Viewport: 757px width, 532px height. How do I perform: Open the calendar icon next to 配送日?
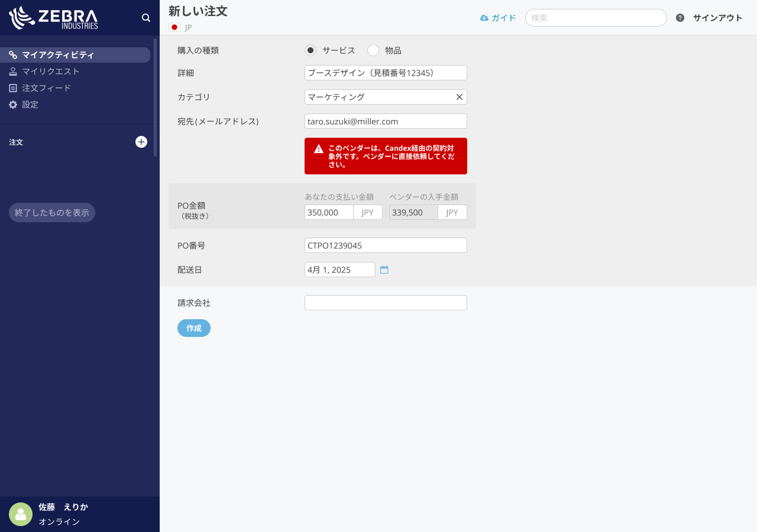(384, 269)
